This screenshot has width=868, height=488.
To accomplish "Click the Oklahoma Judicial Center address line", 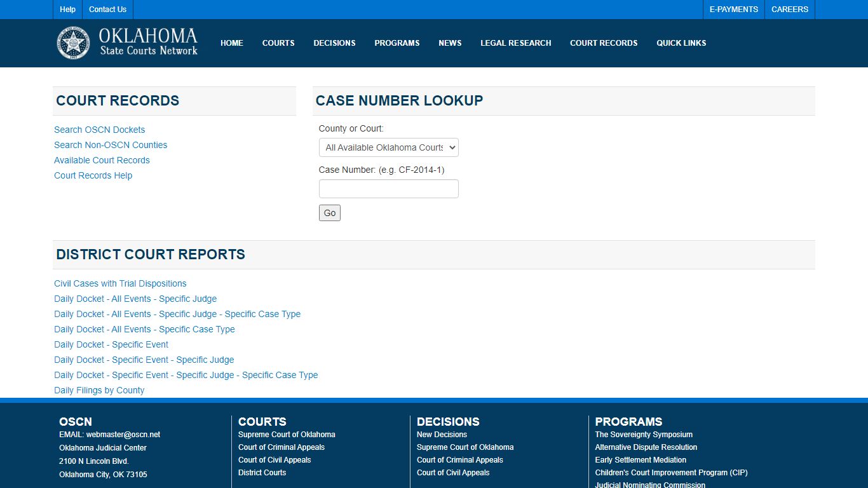I will 103,448.
